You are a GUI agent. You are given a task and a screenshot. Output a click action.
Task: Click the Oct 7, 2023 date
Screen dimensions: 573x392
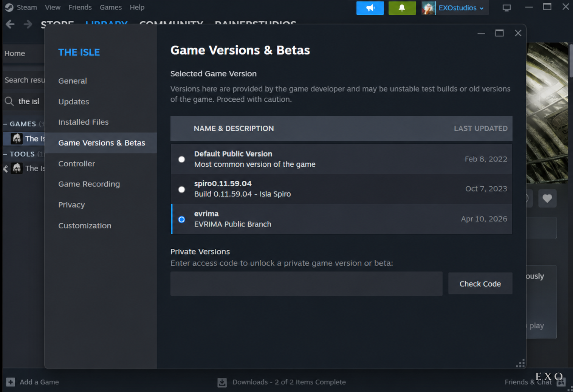(486, 189)
